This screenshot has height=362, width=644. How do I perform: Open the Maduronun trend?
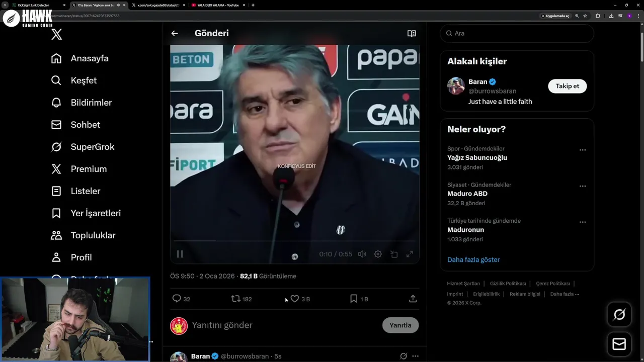[x=465, y=230]
